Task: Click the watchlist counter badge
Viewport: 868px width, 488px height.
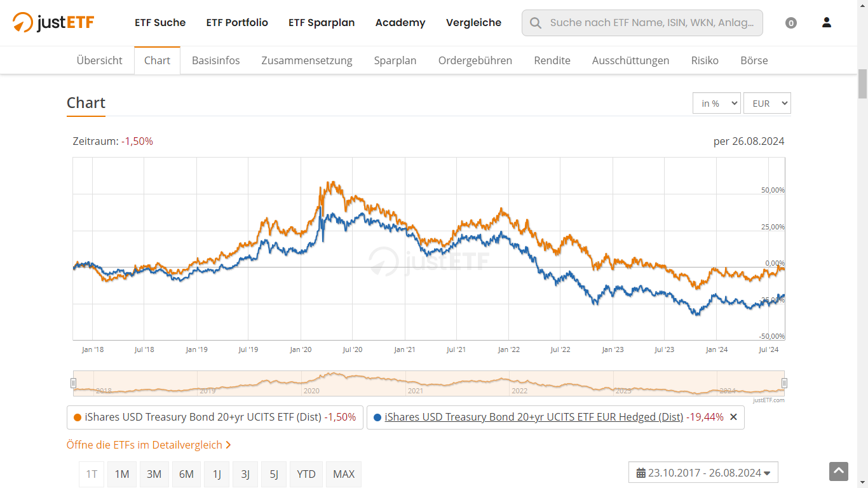Action: click(x=790, y=24)
